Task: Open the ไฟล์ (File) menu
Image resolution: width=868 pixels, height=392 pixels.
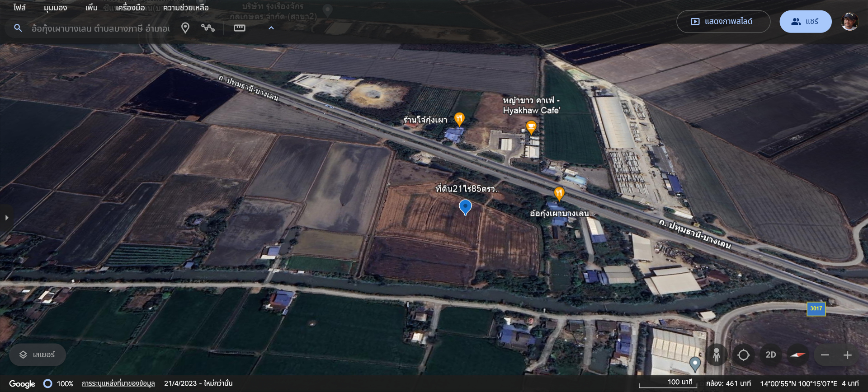Action: click(19, 8)
